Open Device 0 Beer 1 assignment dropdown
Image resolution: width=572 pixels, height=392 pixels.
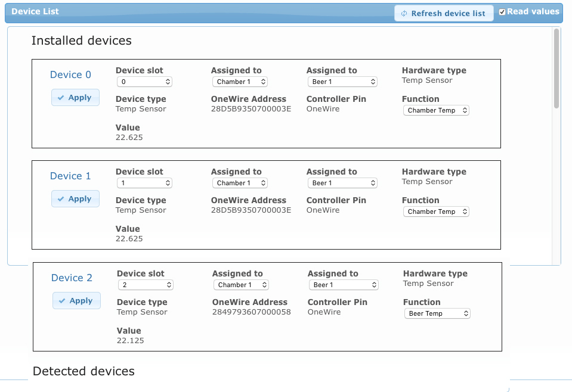tap(342, 82)
